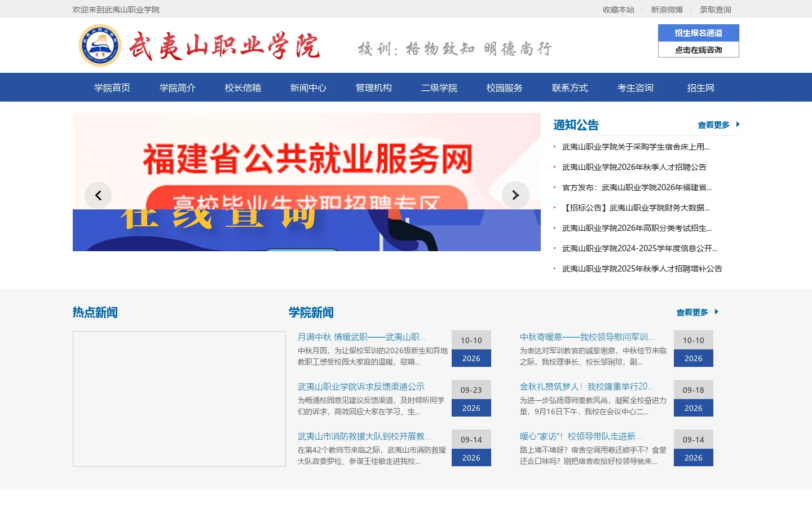The height and width of the screenshot is (508, 812).
Task: Open 学院首页 in navigation bar
Action: click(112, 87)
